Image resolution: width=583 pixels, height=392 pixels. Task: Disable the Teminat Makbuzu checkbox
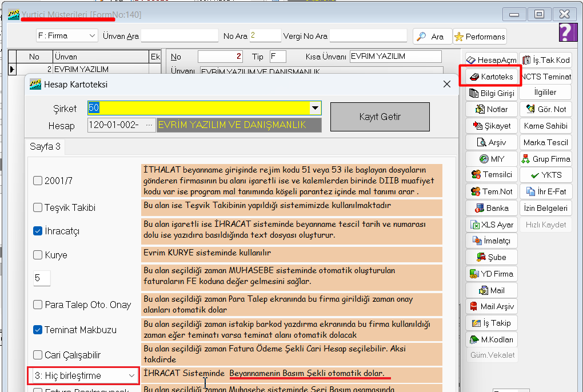pyautogui.click(x=38, y=330)
